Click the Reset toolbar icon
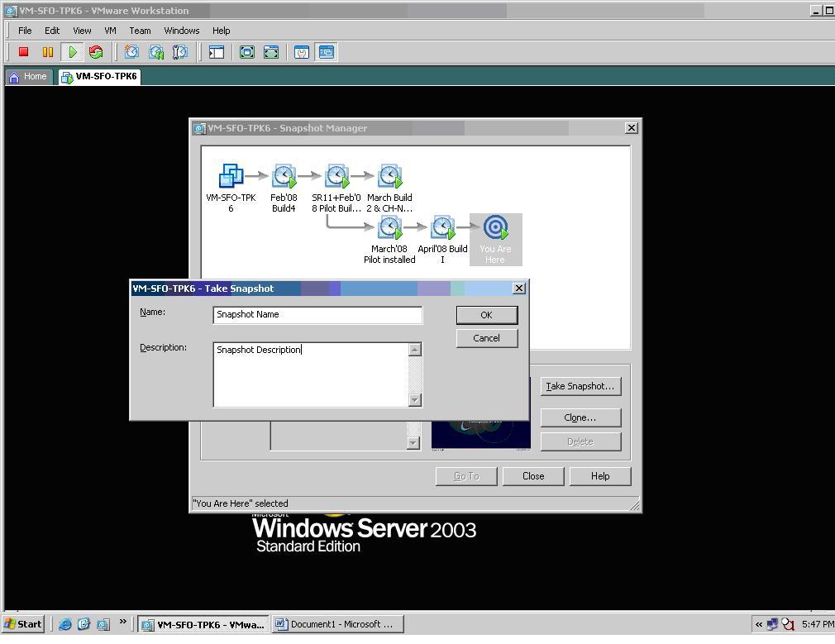The image size is (835, 644). coord(96,52)
